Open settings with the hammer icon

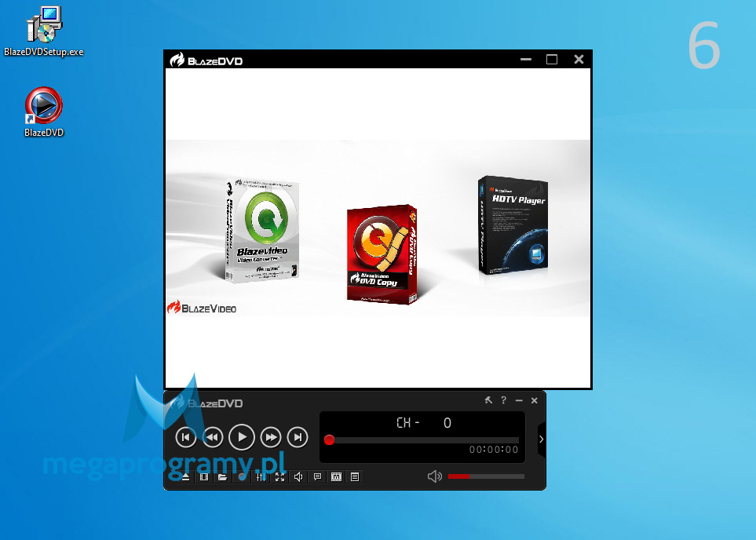[x=488, y=400]
